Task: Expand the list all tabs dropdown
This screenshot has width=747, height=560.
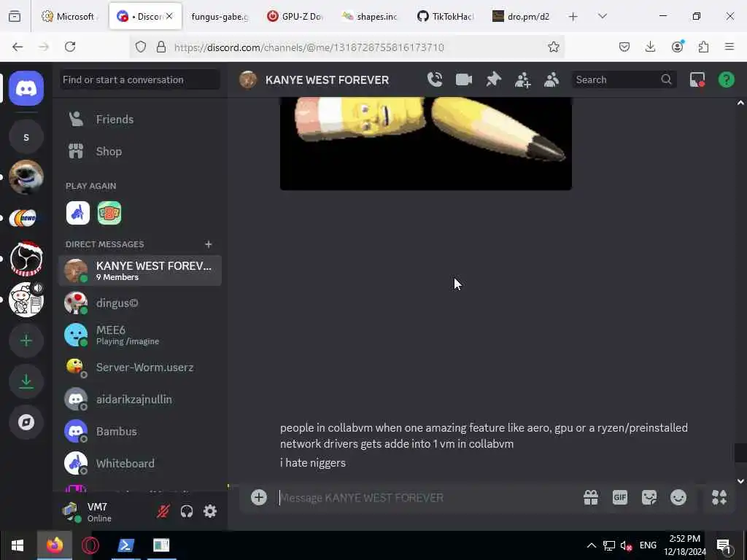Action: click(x=603, y=17)
